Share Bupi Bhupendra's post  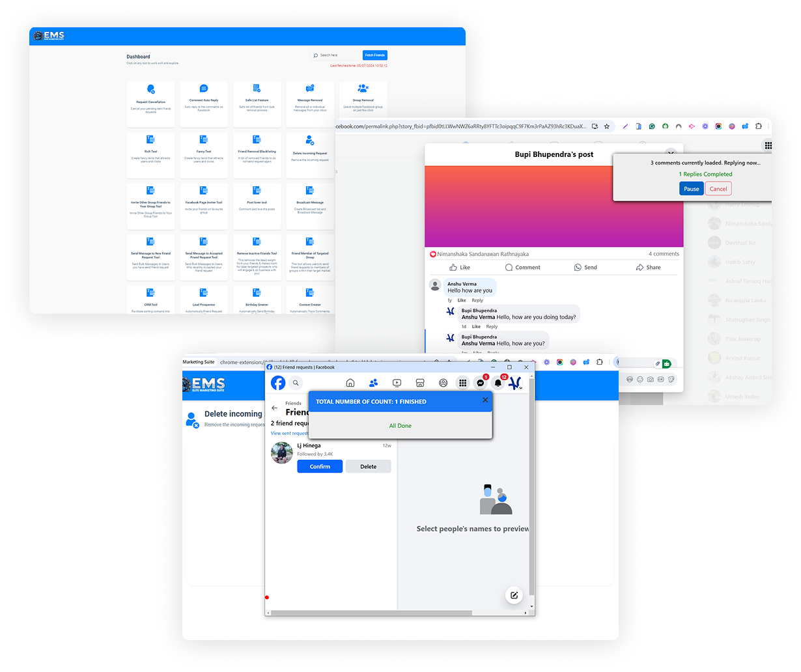(x=648, y=268)
